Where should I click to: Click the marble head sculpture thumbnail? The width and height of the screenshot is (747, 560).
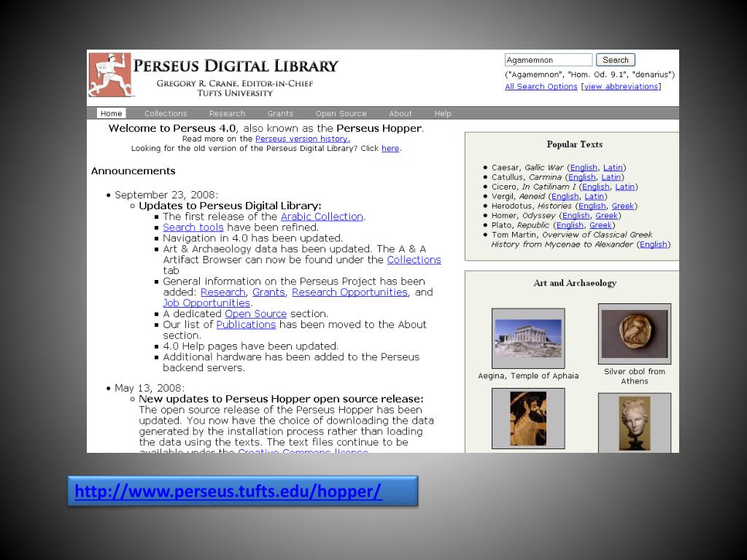point(635,423)
